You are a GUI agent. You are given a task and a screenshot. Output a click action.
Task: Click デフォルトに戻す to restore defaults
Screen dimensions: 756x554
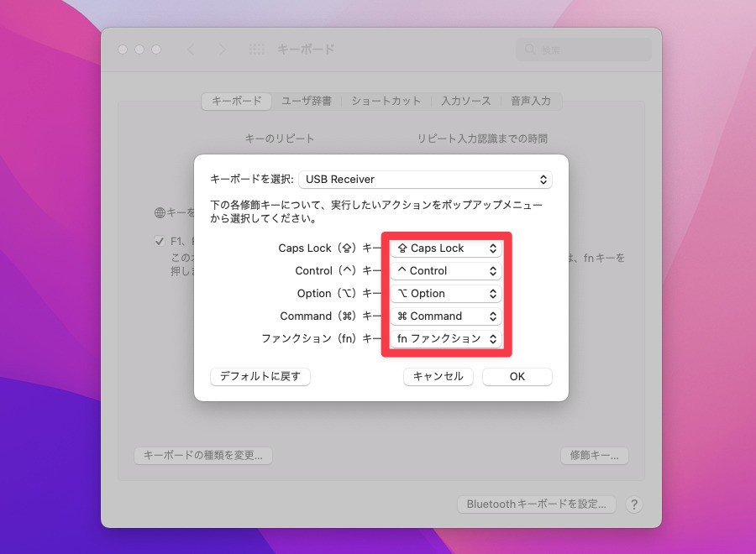point(260,376)
